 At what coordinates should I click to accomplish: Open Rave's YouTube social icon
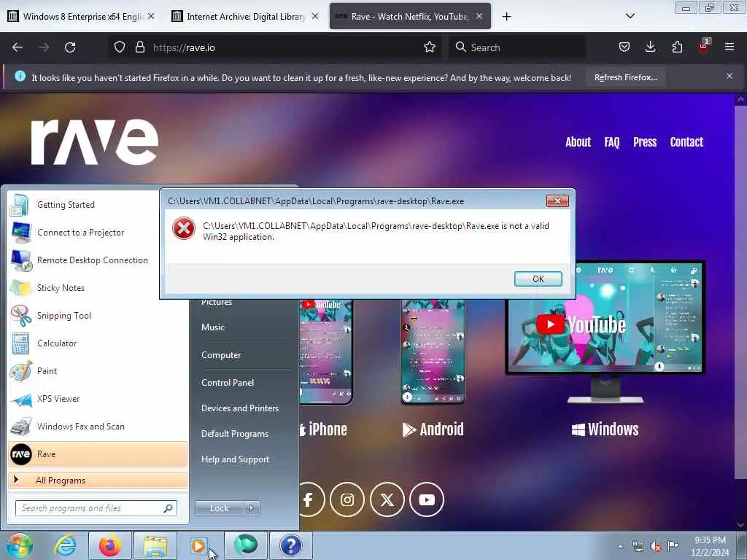pos(426,499)
